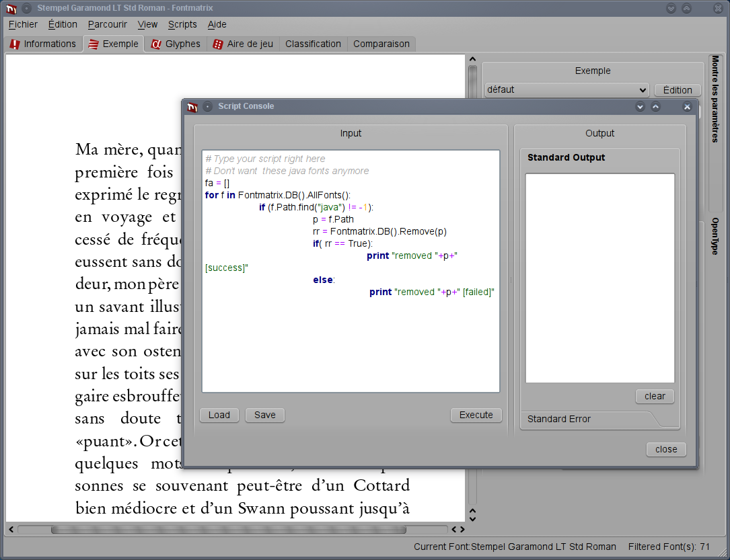Screen dimensions: 730x560
Task: Click the Glyphes tab's alpha icon
Action: 156,44
